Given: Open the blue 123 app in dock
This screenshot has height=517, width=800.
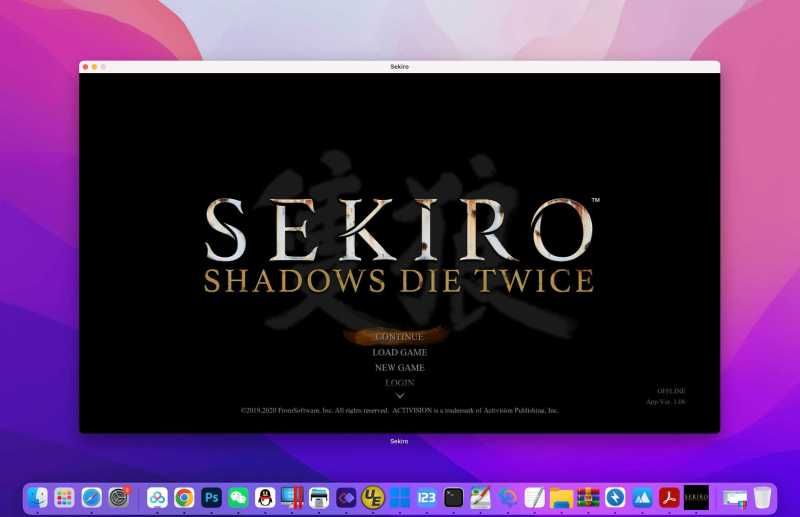Looking at the screenshot, I should point(427,498).
